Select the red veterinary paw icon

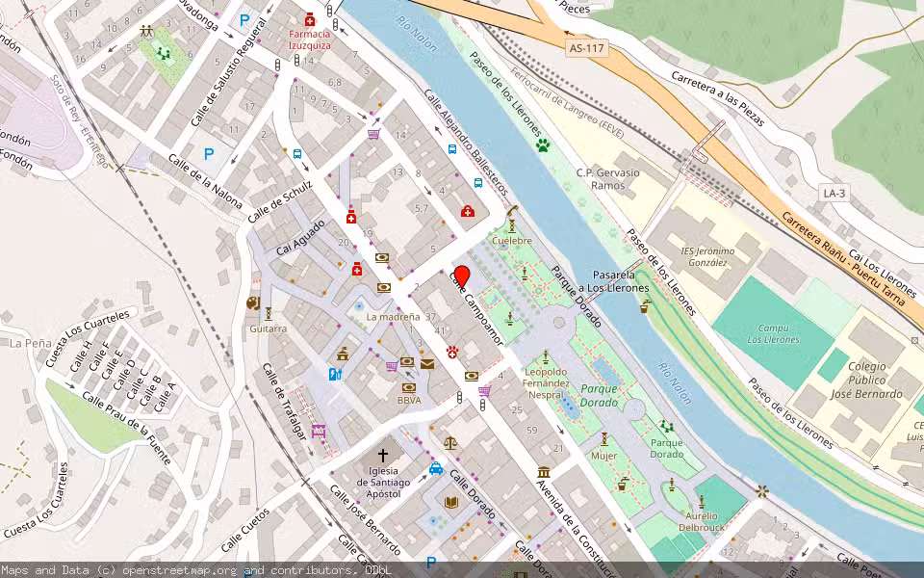(452, 353)
